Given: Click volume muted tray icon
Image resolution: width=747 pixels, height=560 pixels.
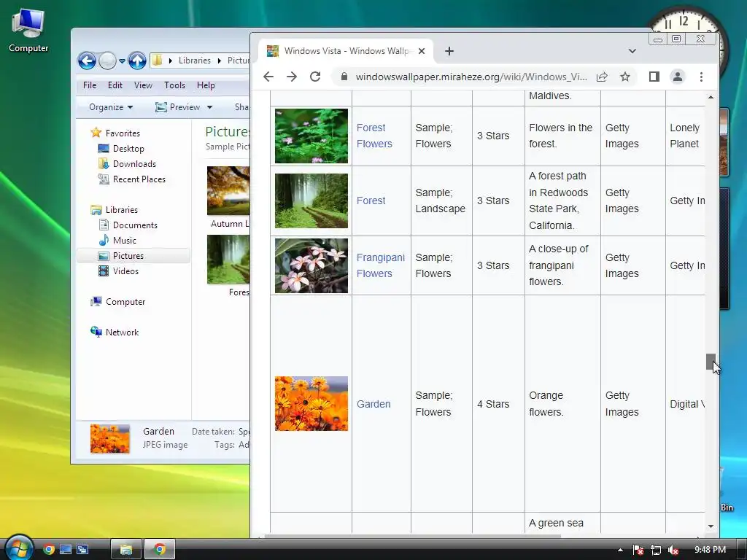Looking at the screenshot, I should 673,550.
